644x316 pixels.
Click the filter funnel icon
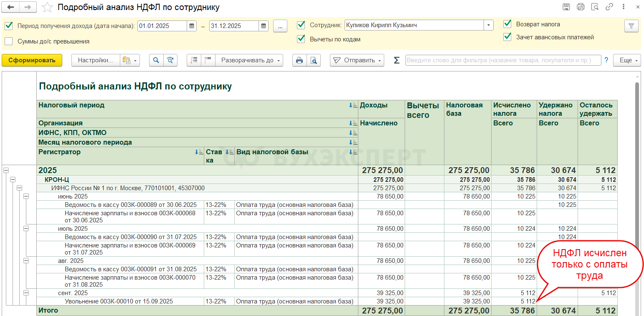[x=631, y=26]
